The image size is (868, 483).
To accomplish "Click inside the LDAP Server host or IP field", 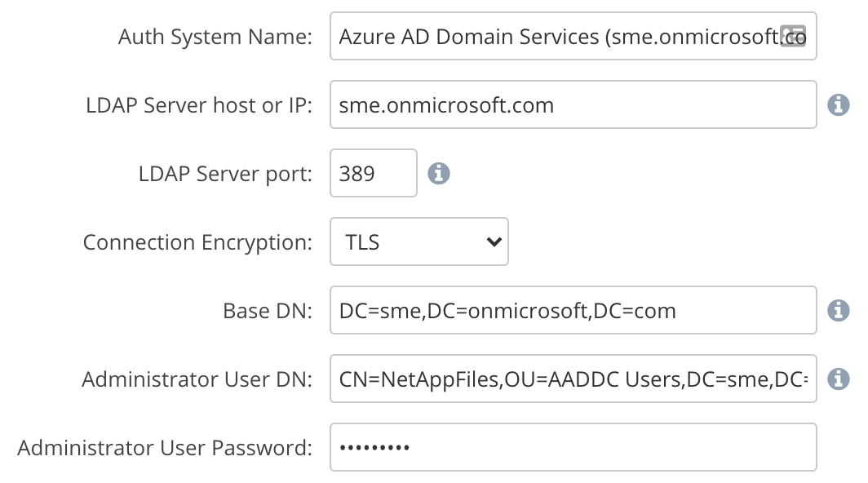I will tap(571, 104).
